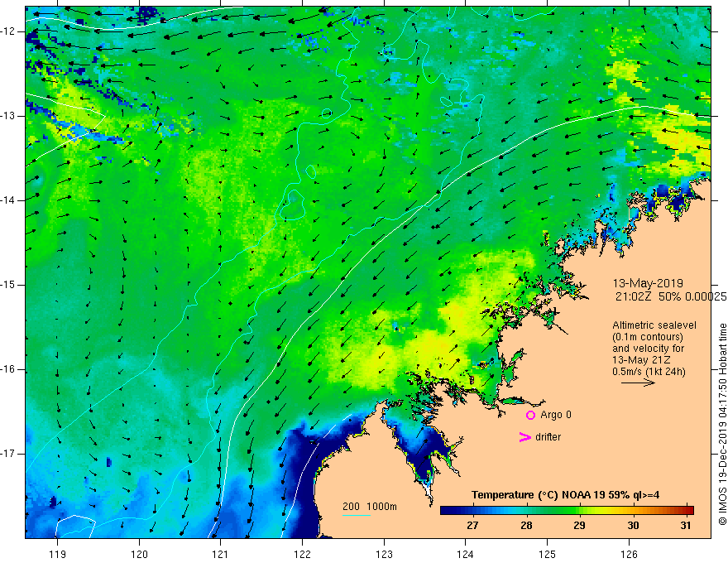This screenshot has width=728, height=563.
Task: Click the '-15' latitude axis label
Action: [x=8, y=285]
